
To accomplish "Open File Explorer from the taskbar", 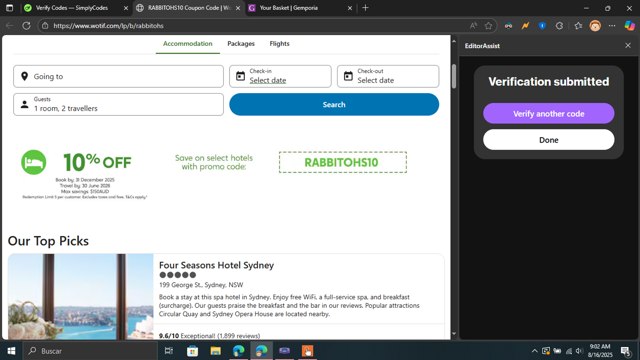I will (216, 351).
